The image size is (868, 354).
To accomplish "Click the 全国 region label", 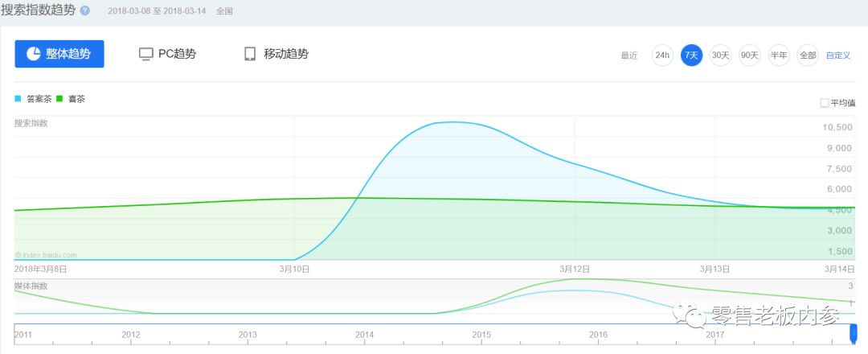I will pyautogui.click(x=225, y=11).
